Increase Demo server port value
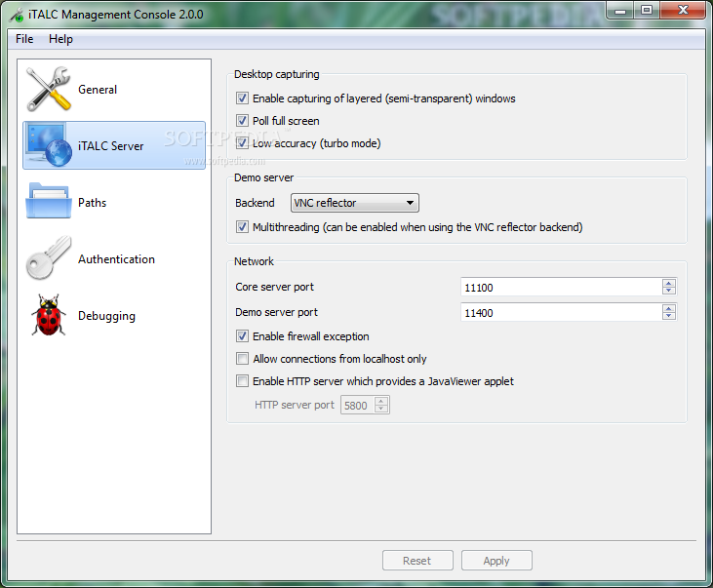Viewport: 713px width, 588px height. click(x=668, y=308)
